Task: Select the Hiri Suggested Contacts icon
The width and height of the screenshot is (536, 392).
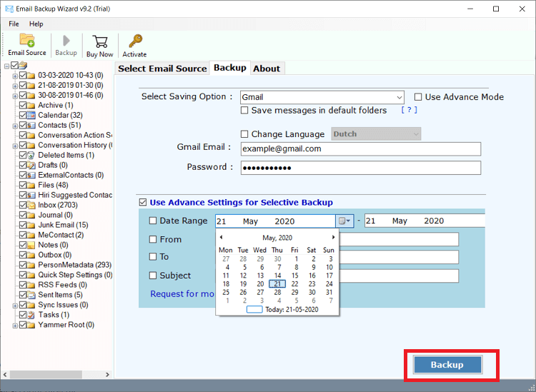Action: pyautogui.click(x=31, y=195)
